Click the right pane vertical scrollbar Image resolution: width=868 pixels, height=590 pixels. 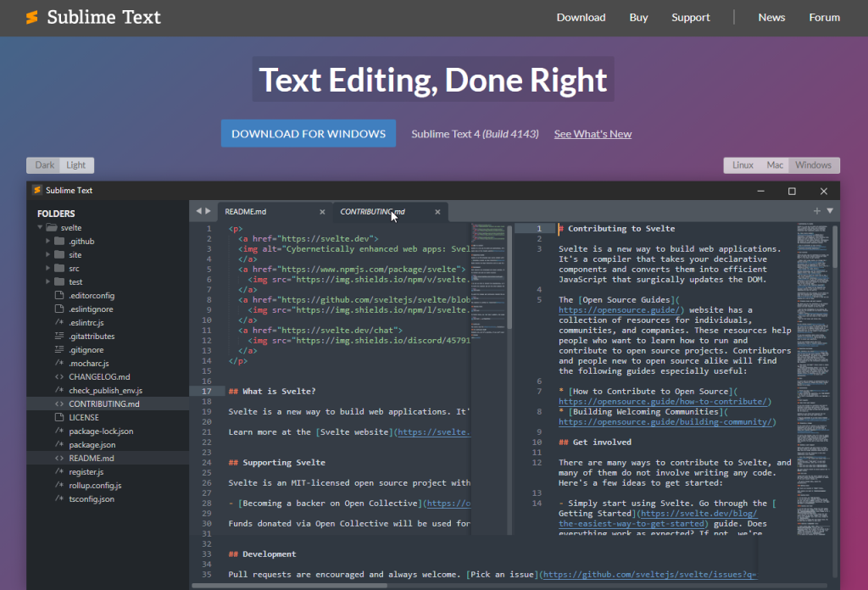835,247
